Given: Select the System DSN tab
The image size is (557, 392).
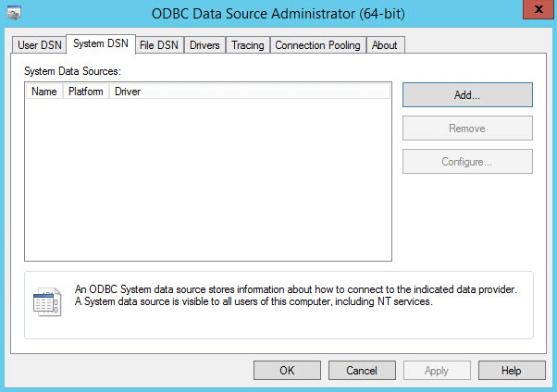Looking at the screenshot, I should [x=100, y=44].
